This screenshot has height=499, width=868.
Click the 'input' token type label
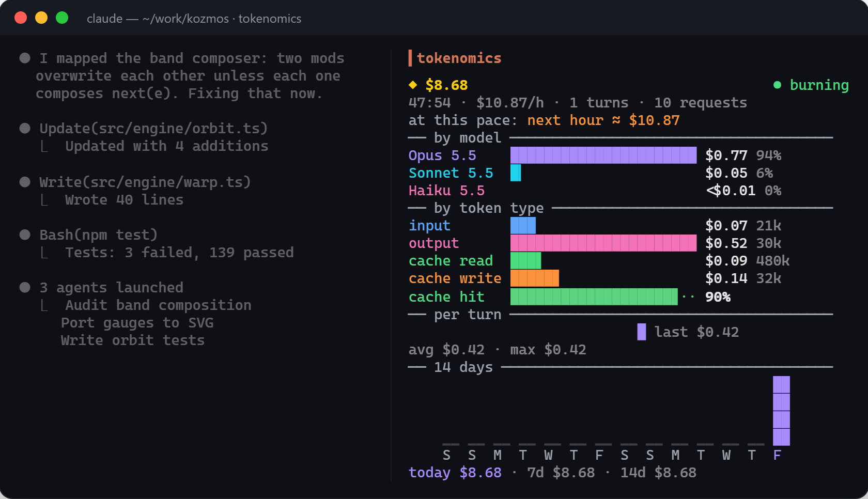[x=429, y=225]
